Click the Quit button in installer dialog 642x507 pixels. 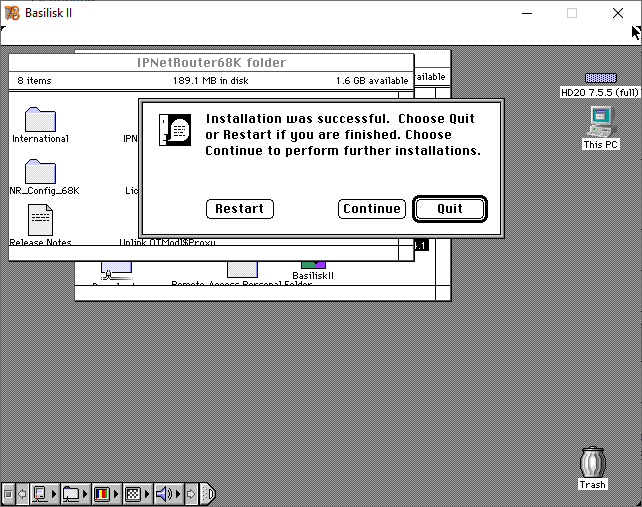click(x=450, y=209)
